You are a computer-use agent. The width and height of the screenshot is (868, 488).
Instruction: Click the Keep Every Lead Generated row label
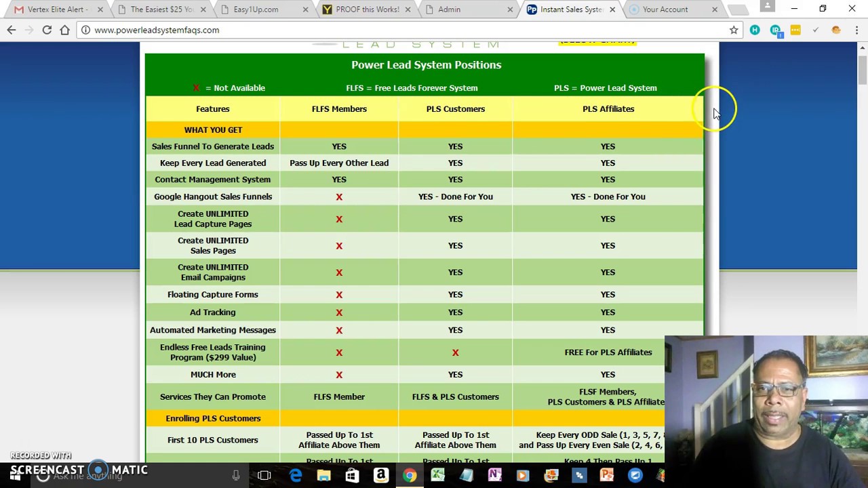213,163
